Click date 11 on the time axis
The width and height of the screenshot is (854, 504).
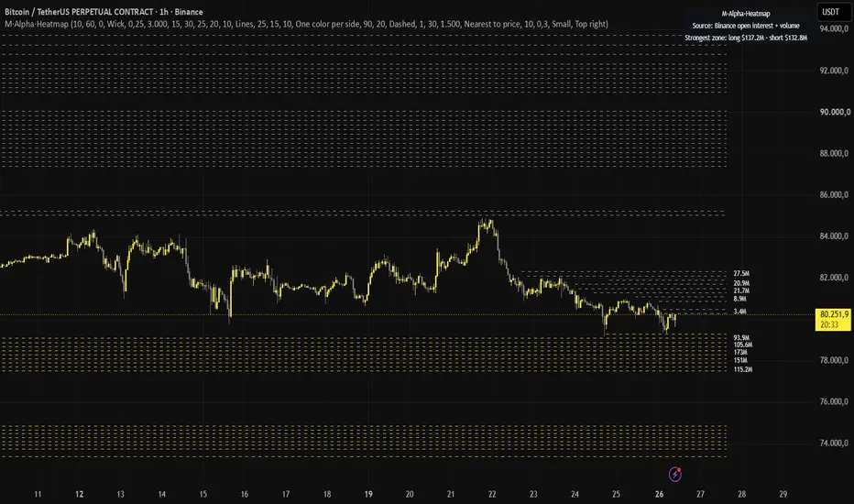pyautogui.click(x=38, y=494)
